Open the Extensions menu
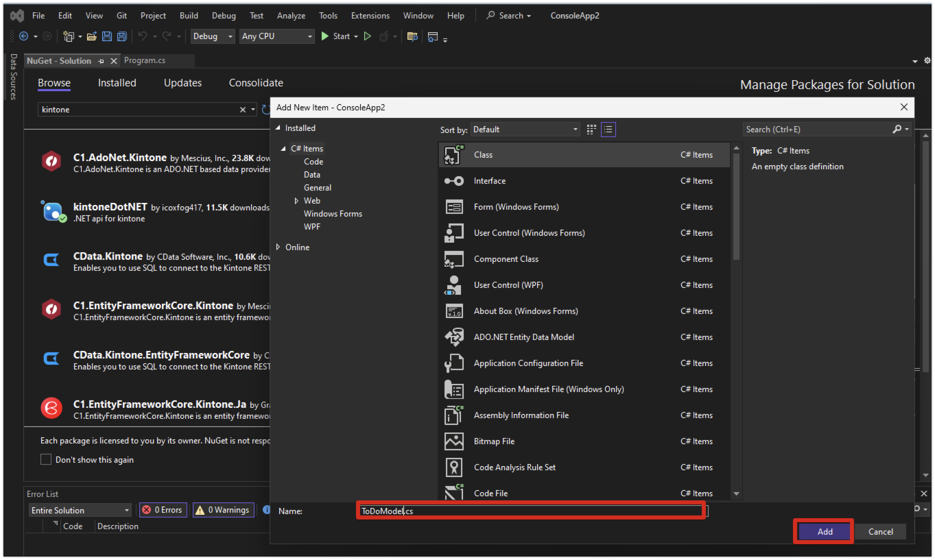This screenshot has height=560, width=935. 370,15
